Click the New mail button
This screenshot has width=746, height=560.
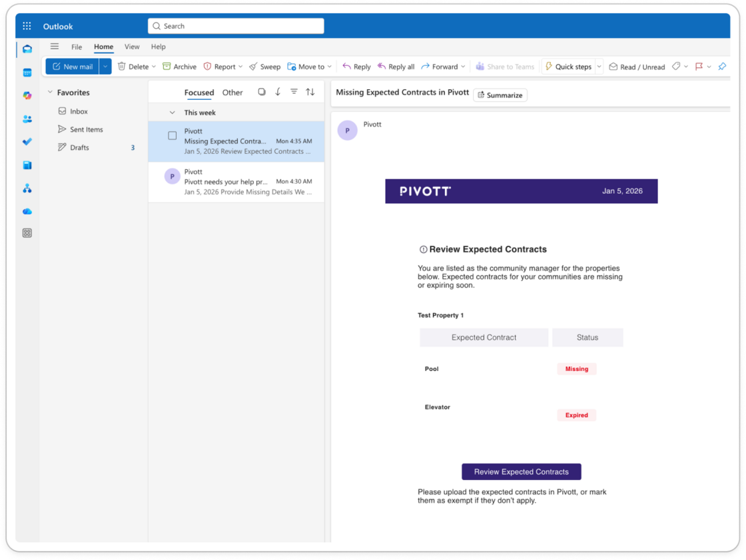pyautogui.click(x=73, y=67)
